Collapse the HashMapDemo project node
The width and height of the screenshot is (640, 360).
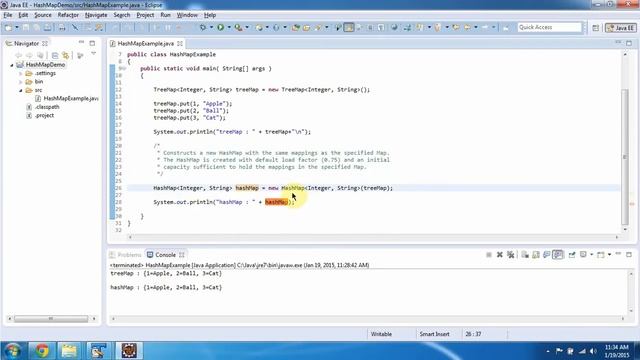[12, 65]
